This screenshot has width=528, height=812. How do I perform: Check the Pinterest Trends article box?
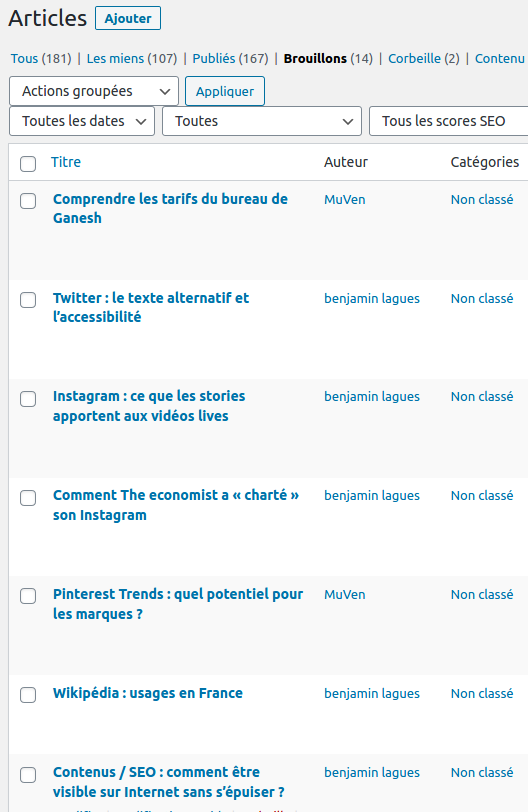pyautogui.click(x=28, y=596)
